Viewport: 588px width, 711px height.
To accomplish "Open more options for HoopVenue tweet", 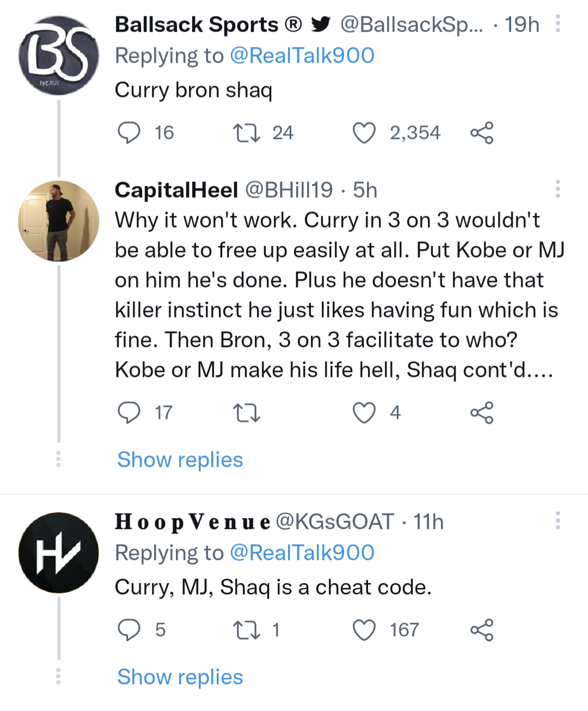I will 558,521.
